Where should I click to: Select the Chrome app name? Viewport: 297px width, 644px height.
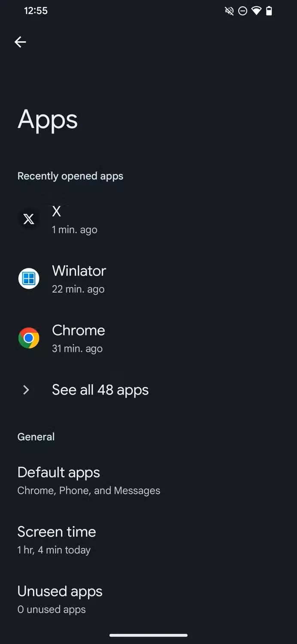coord(79,330)
